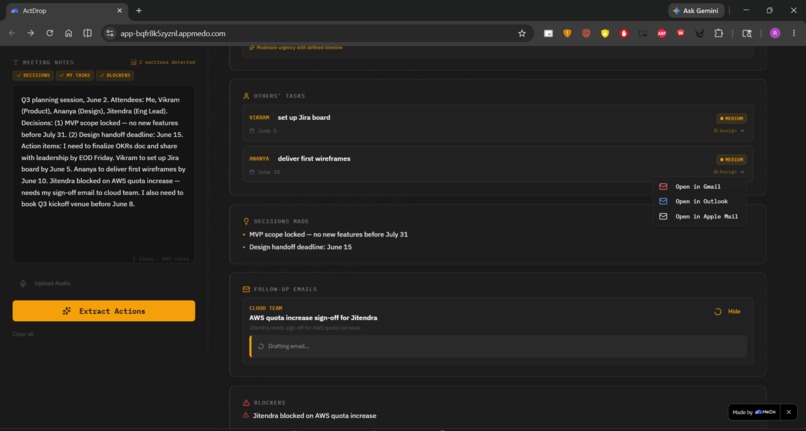This screenshot has width=806, height=431.
Task: Click the Upload Audio link
Action: [52, 283]
